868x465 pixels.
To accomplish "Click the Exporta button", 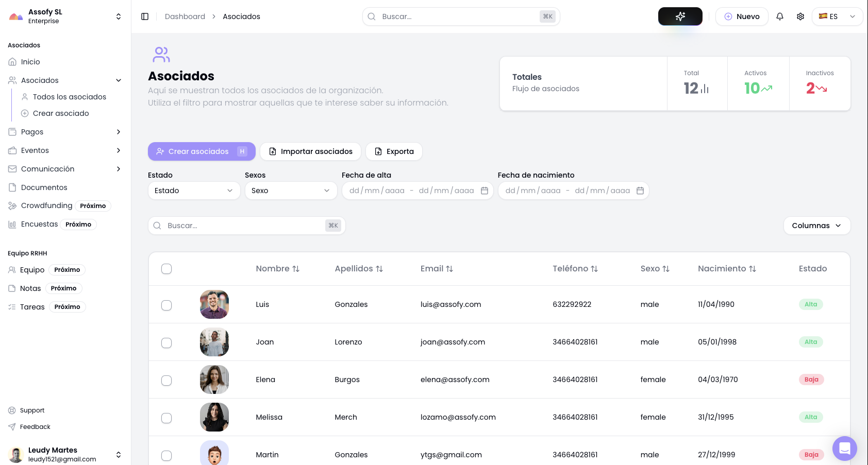I will coord(394,151).
